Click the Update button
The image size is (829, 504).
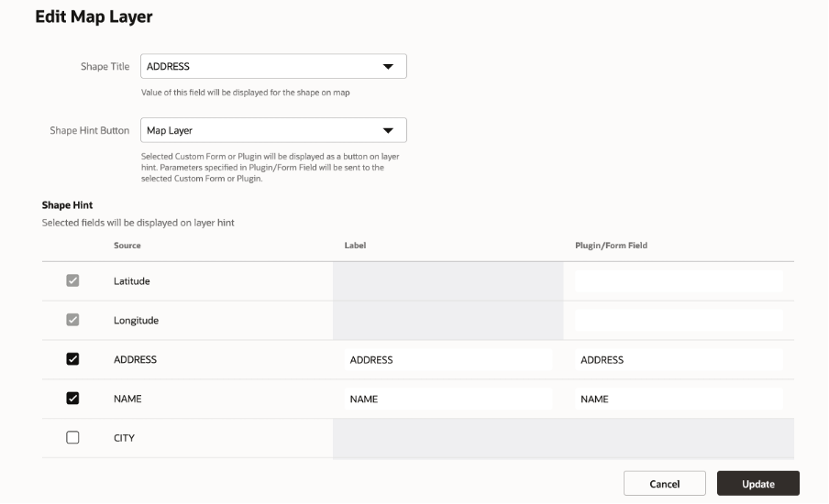point(758,484)
